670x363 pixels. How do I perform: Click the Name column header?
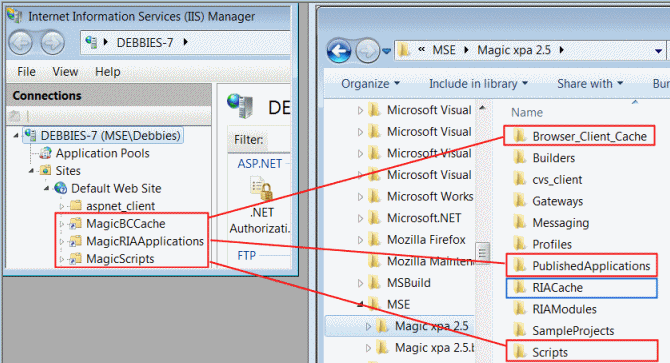pyautogui.click(x=527, y=112)
